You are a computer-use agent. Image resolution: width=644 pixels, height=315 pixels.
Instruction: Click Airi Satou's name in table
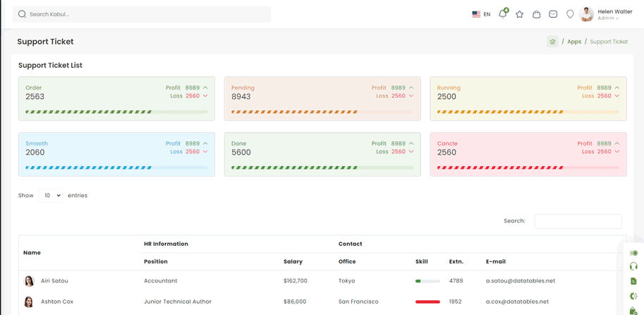click(x=54, y=281)
